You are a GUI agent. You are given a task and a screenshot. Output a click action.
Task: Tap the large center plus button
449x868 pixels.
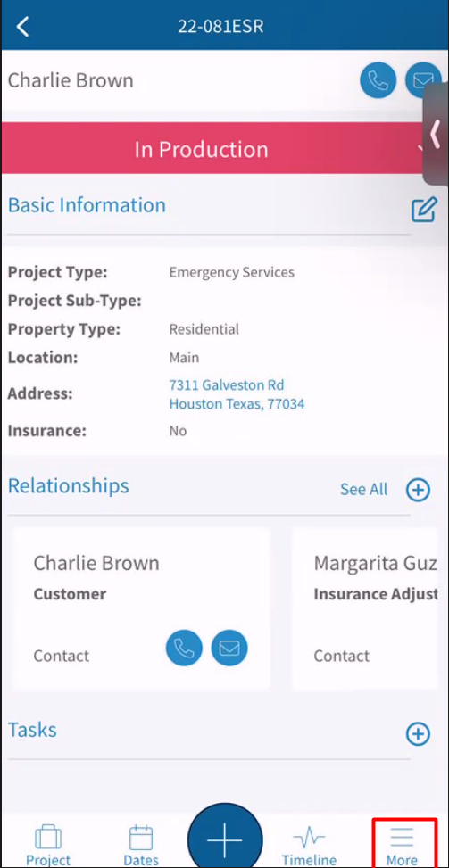click(225, 837)
